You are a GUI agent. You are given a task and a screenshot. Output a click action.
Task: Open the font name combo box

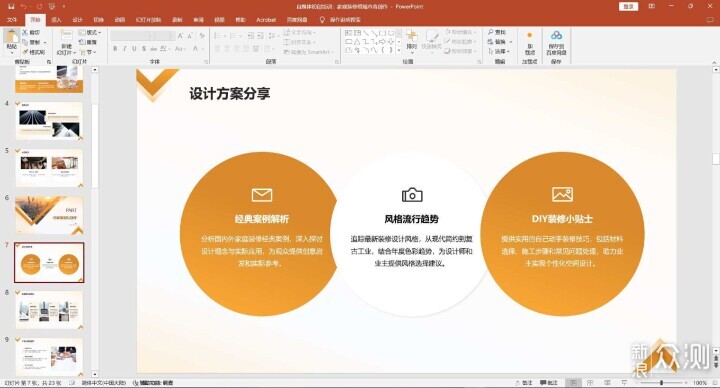coord(132,36)
